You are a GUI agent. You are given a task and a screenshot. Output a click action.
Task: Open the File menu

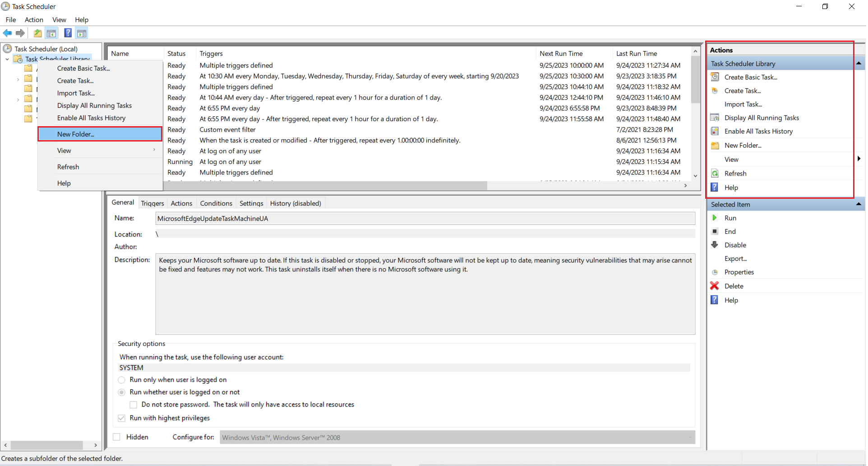pos(11,19)
